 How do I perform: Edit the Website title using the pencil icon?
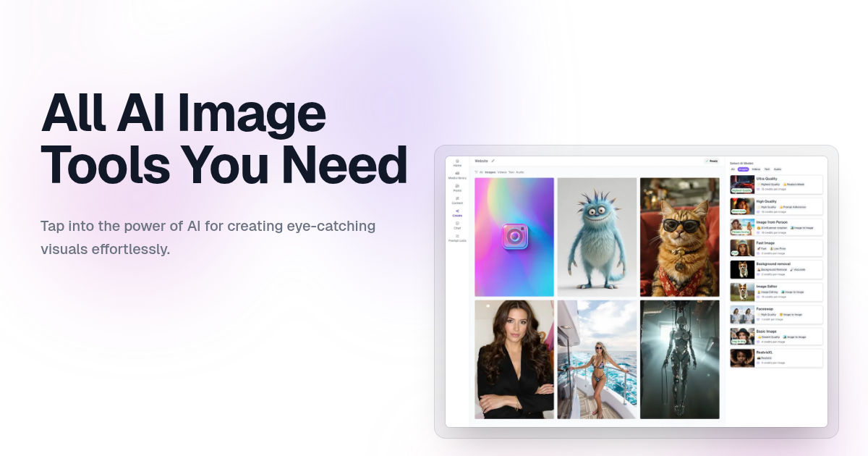click(x=493, y=161)
